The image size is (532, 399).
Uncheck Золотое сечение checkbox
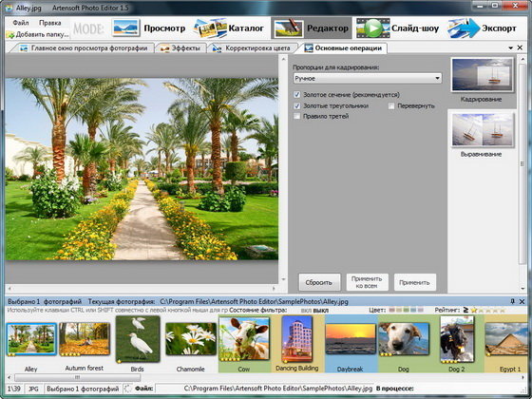pyautogui.click(x=296, y=95)
